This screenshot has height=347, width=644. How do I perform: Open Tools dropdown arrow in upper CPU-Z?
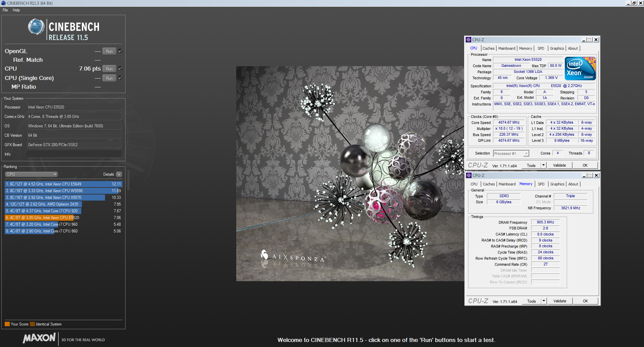pyautogui.click(x=544, y=165)
